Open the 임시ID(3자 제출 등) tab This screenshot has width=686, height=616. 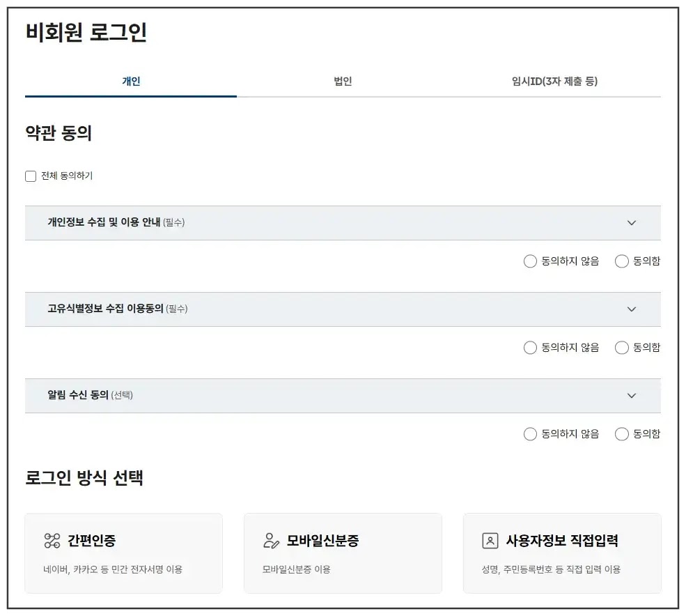554,82
